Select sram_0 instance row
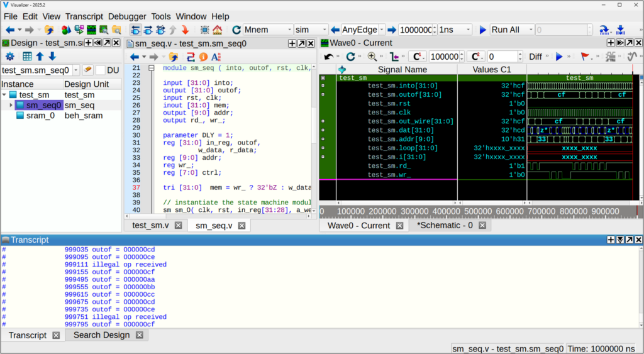Screen dimensions: 644x354 61,116
